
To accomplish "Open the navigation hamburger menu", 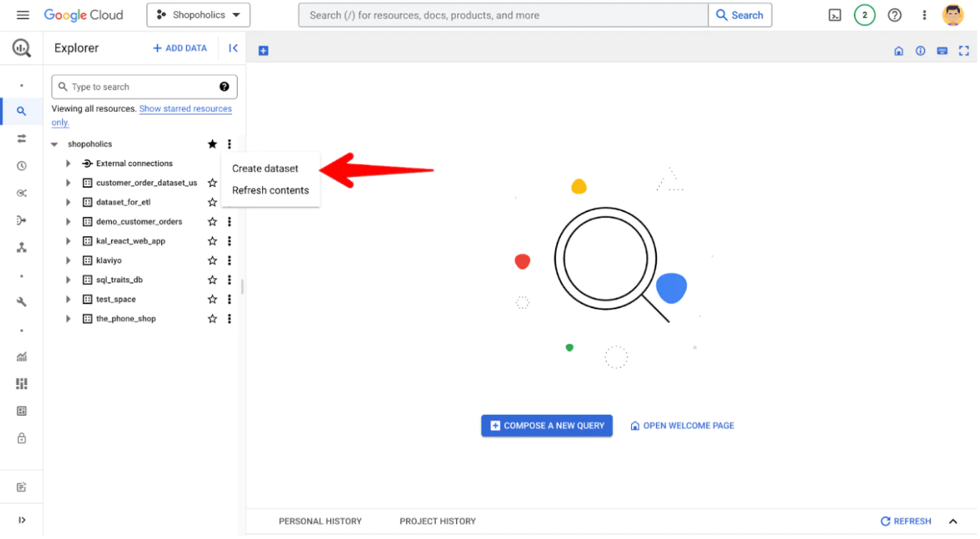I will tap(21, 14).
